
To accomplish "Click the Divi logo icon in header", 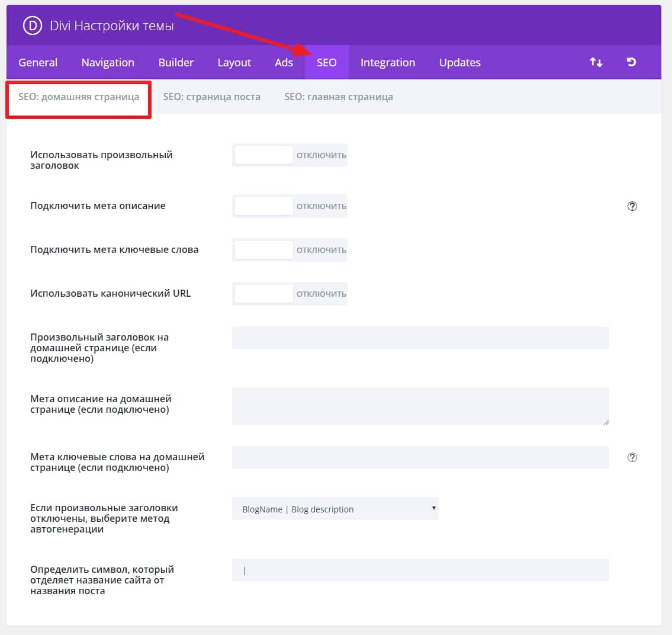I will [x=32, y=26].
